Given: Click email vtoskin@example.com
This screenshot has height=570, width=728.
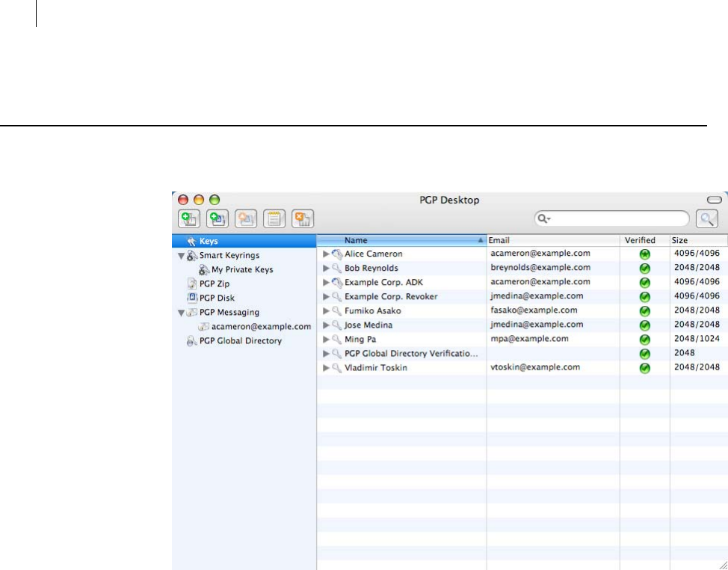Looking at the screenshot, I should tap(535, 367).
